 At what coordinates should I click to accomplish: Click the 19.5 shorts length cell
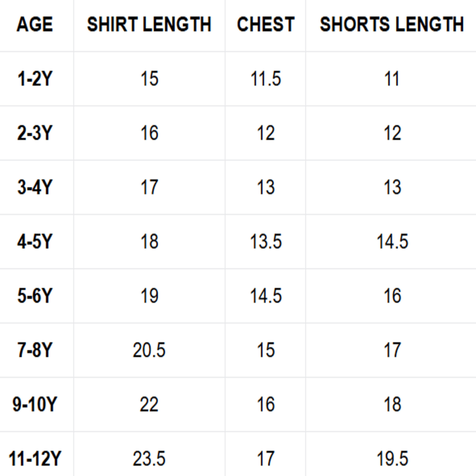click(x=392, y=458)
